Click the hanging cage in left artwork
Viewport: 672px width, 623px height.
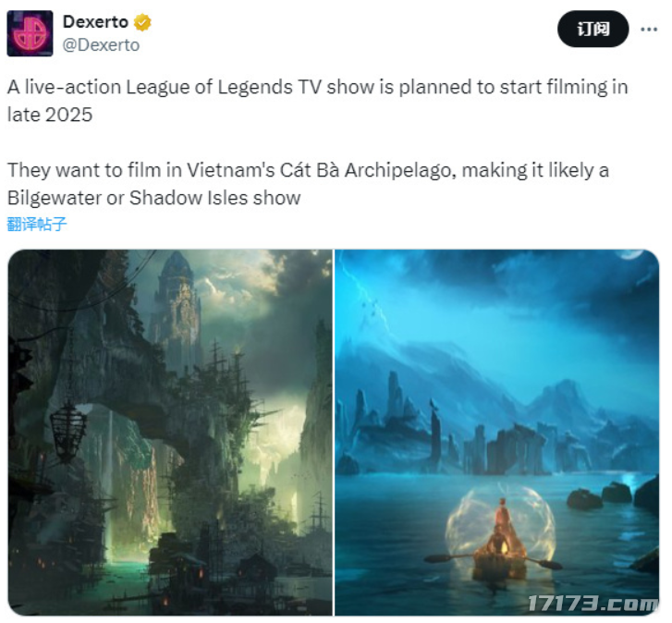coord(67,432)
